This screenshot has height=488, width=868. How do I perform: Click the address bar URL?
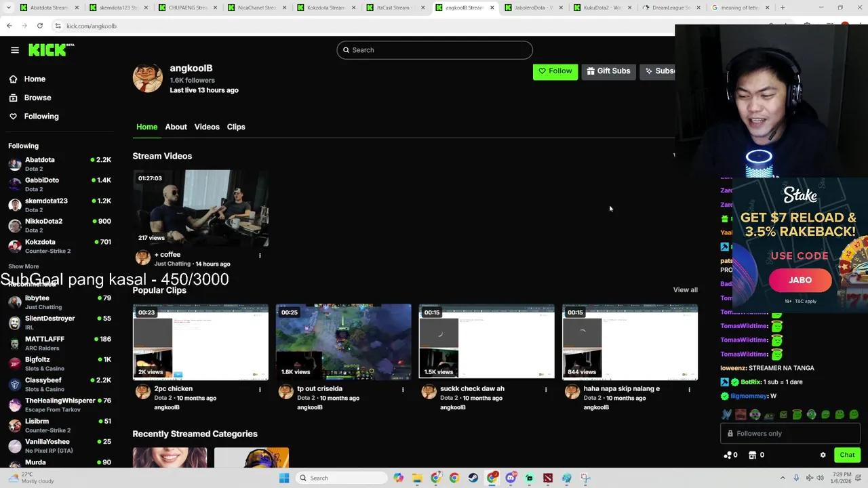pos(92,26)
